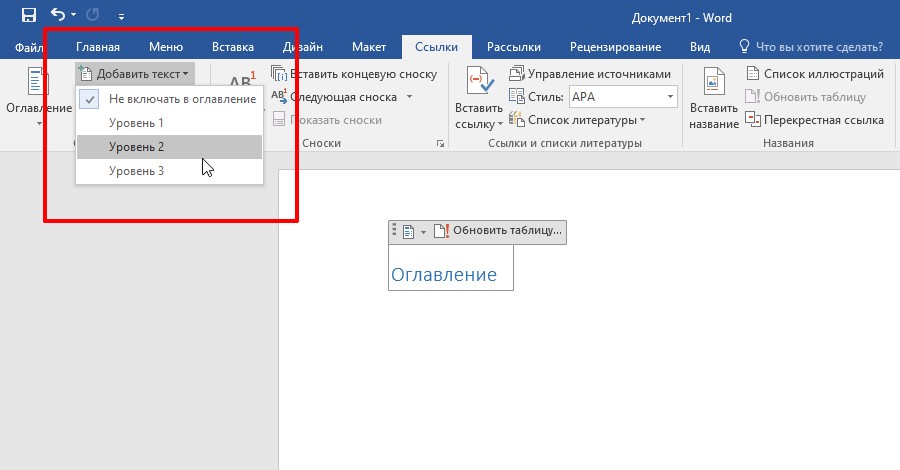Click the Save floppy disk icon
Viewport: 900px width, 470px height.
tap(29, 15)
